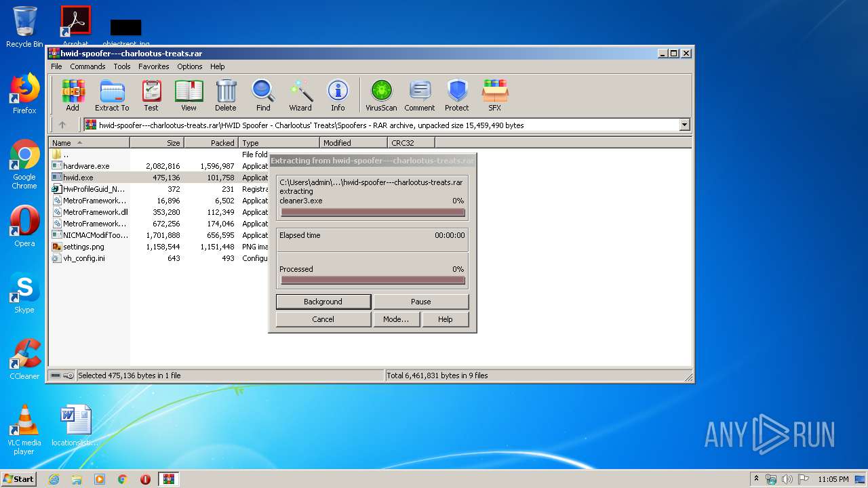Sort by the Packed column header
This screenshot has width=868, height=488.
click(211, 143)
